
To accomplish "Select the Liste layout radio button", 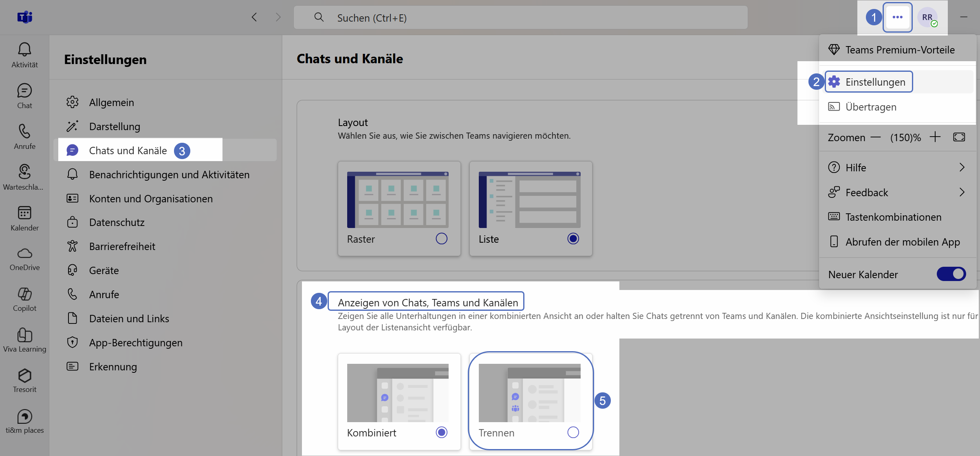I will pos(573,239).
